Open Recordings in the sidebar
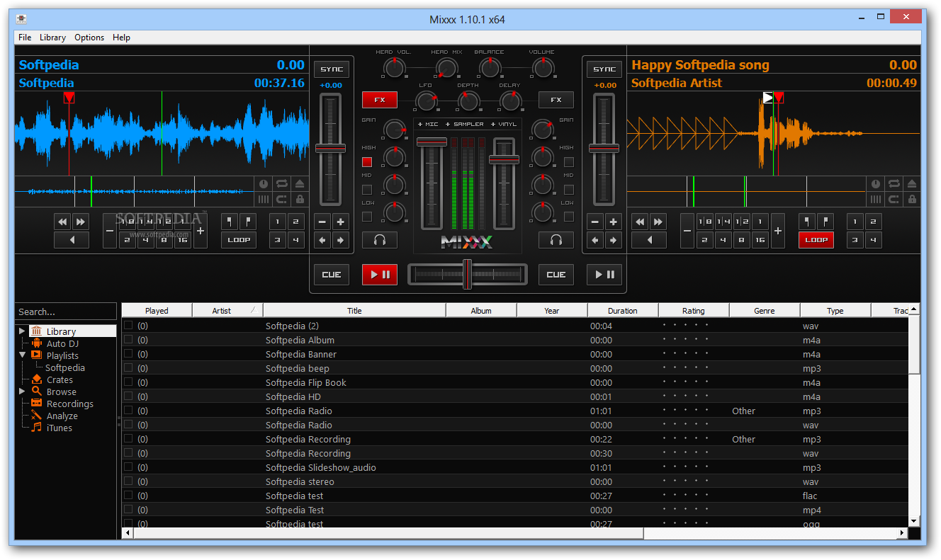Screen dimensions: 941x560 click(x=69, y=404)
